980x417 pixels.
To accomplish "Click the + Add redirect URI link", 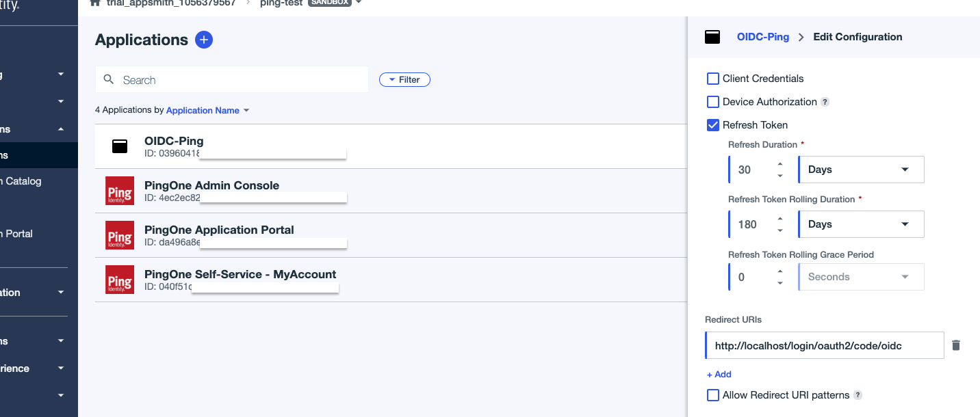I will coord(719,374).
